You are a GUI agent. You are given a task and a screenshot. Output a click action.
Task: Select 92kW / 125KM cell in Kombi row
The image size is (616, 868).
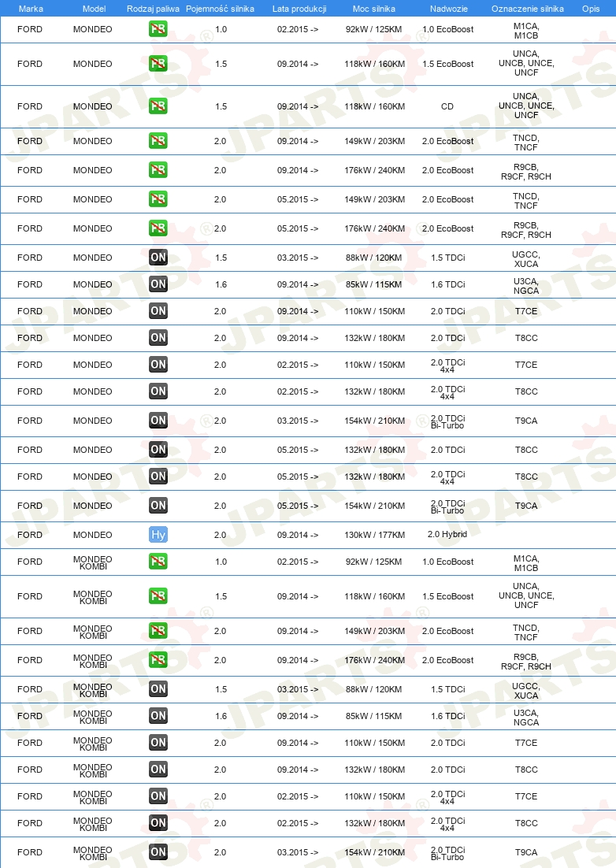(373, 562)
